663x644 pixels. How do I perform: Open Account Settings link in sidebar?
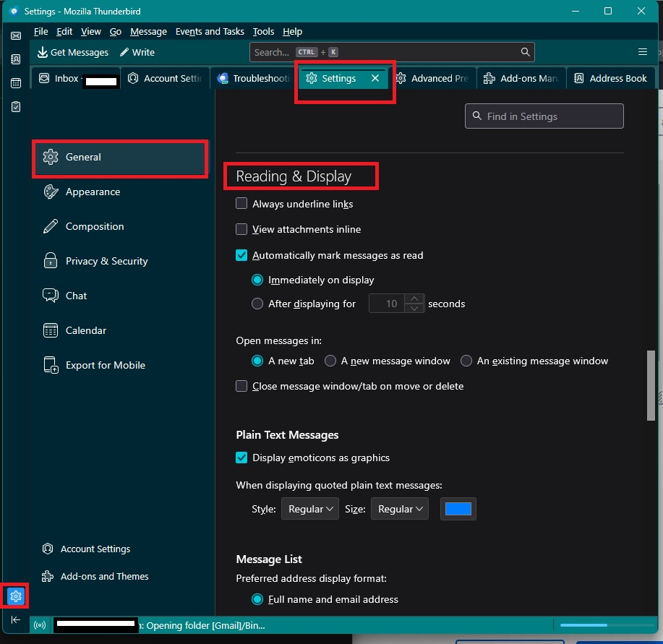tap(95, 549)
